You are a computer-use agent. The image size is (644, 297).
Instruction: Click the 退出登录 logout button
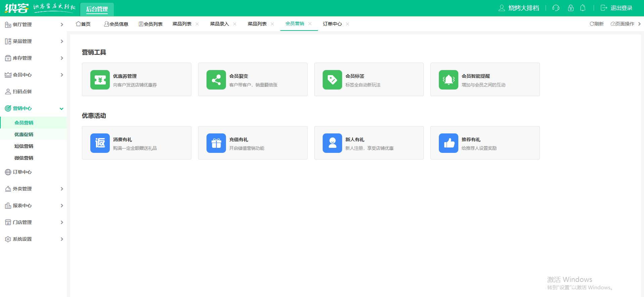pos(616,8)
